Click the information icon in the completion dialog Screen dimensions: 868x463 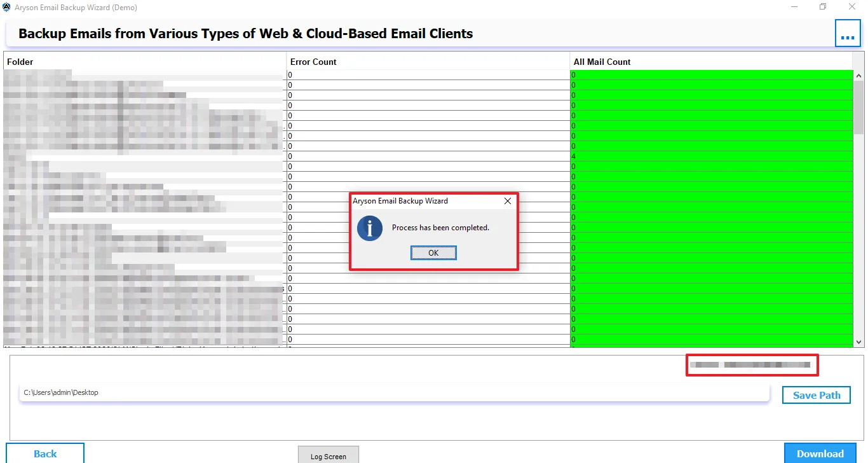coord(370,229)
